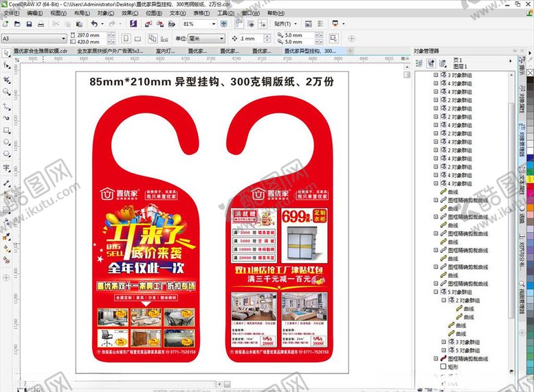This screenshot has height=392, width=534.
Task: Toggle Edit across layers button
Action: tap(431, 63)
